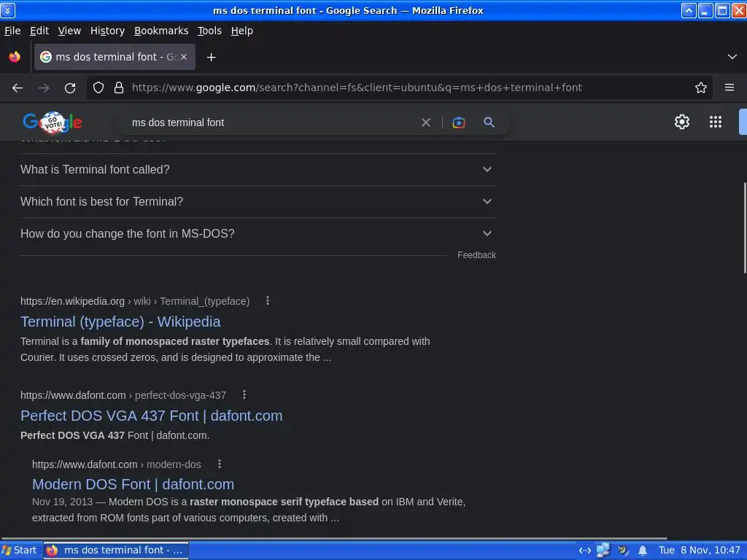The width and height of the screenshot is (747, 560).
Task: Expand 'How do you change the font in MS-DOS?'
Action: (x=258, y=234)
